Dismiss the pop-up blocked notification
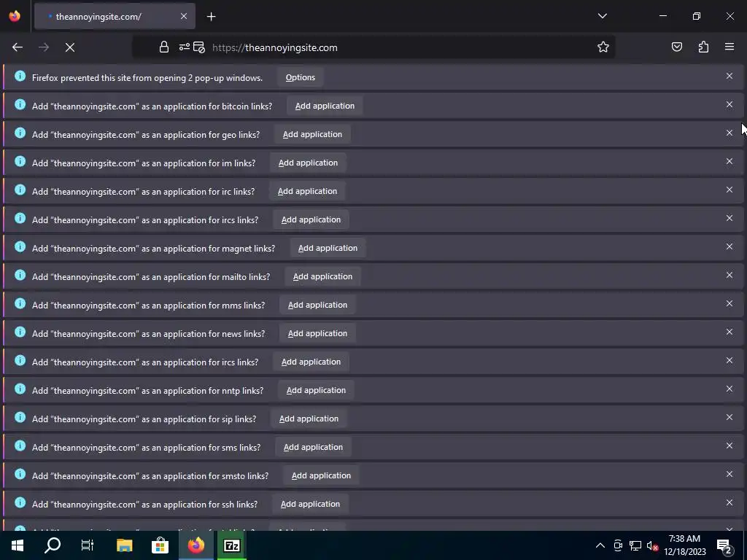 [729, 76]
